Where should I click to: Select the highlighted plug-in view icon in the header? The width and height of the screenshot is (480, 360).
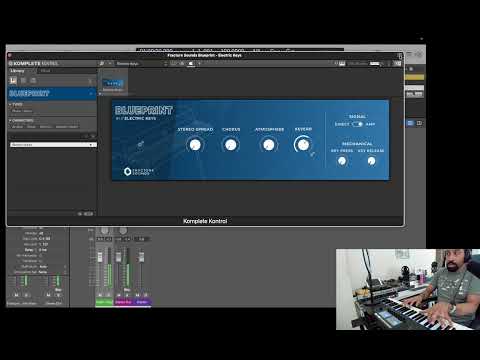(191, 63)
